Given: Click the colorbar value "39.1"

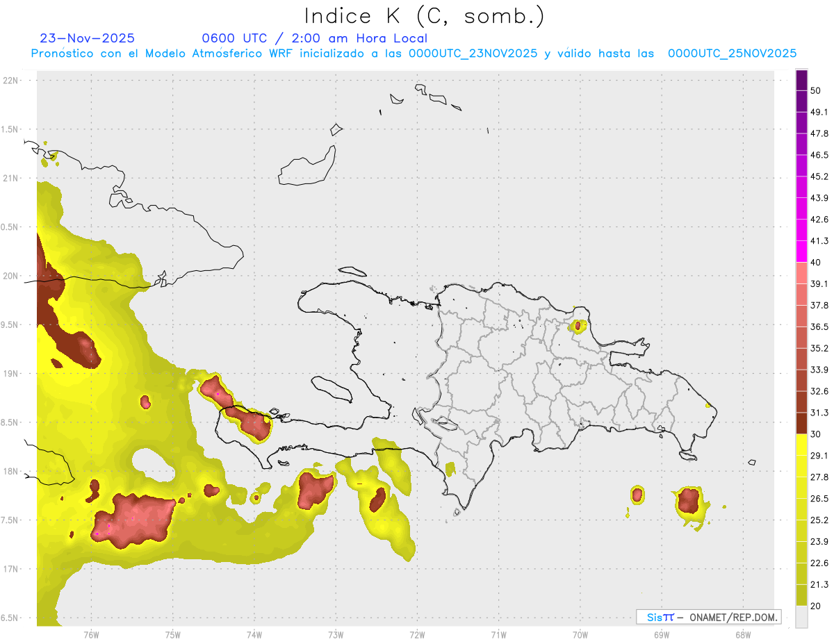Looking at the screenshot, I should [819, 284].
